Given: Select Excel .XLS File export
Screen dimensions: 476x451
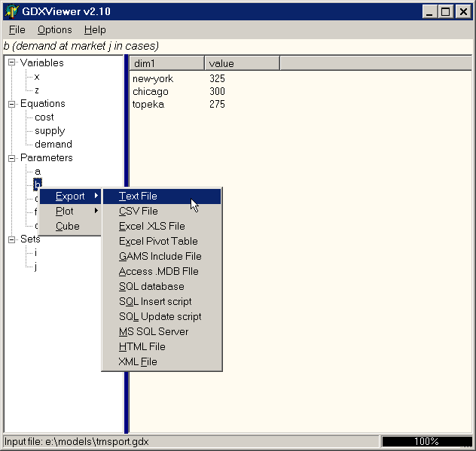Looking at the screenshot, I should [x=151, y=227].
